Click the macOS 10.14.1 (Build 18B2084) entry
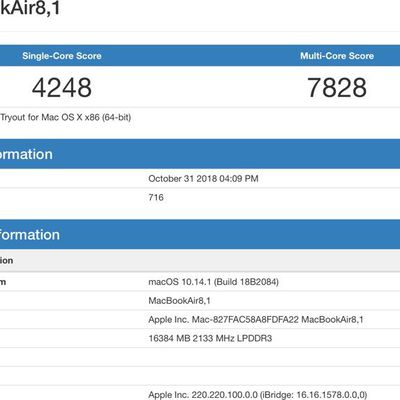This screenshot has width=400, height=400. [x=213, y=282]
